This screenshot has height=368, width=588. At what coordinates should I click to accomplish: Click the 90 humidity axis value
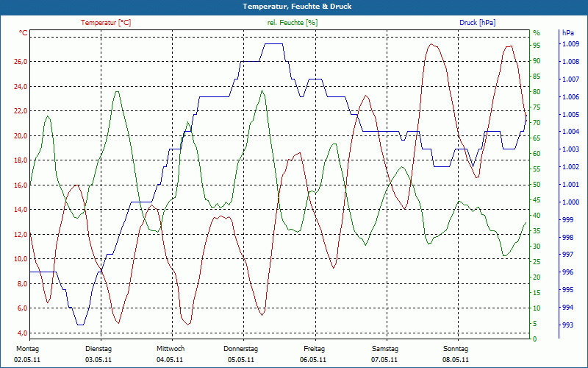[537, 61]
